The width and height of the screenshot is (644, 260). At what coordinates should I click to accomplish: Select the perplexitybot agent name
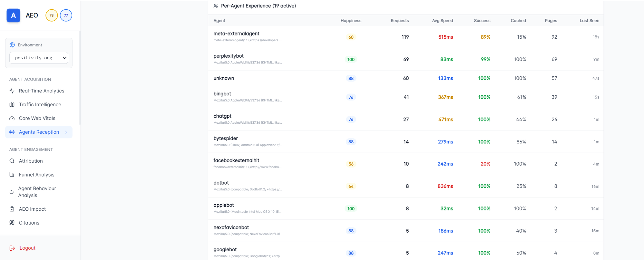pyautogui.click(x=229, y=56)
